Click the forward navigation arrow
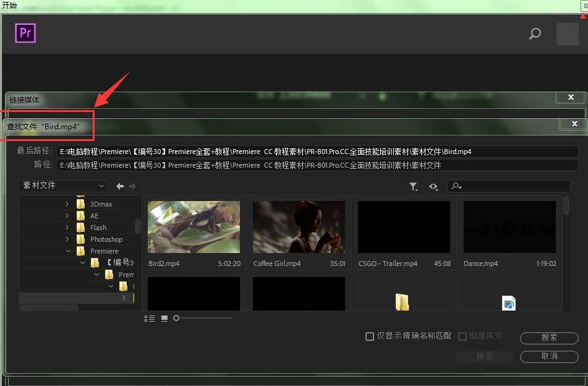The width and height of the screenshot is (588, 386). (131, 185)
